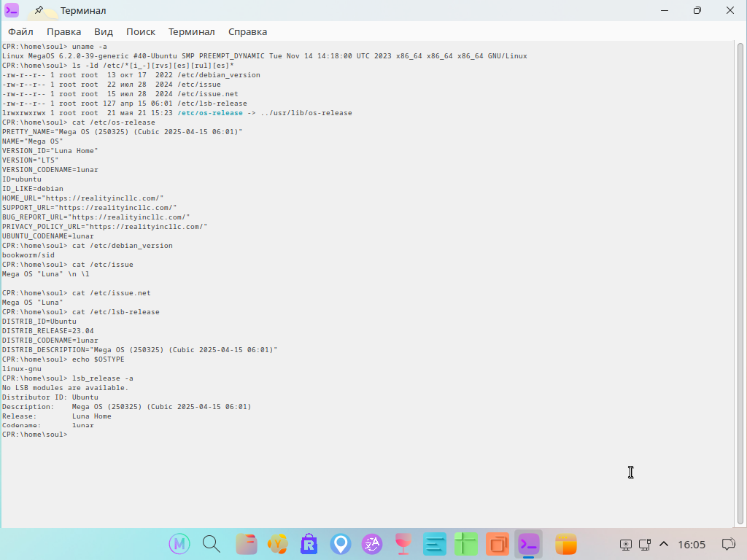
Task: Open the Справка menu
Action: (x=248, y=31)
